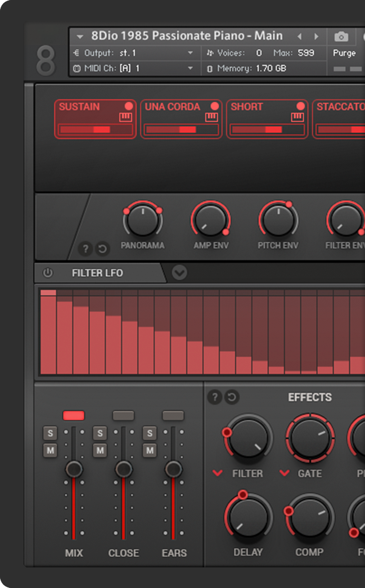
Task: Mute the CLOSE channel
Action: click(100, 450)
